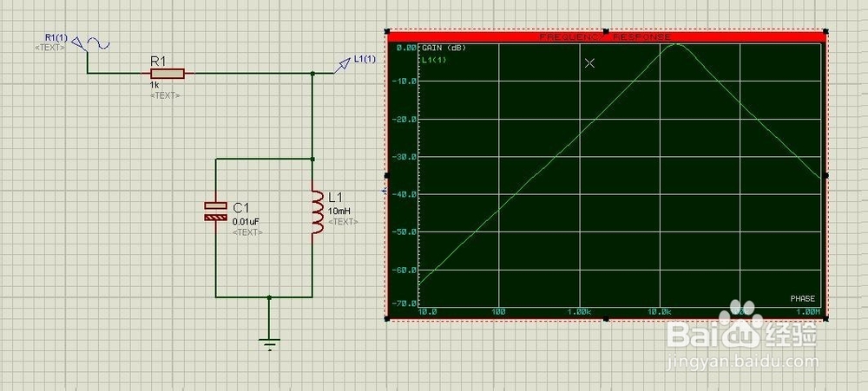Click the L1(1) probe label on the schematic
This screenshot has width=868, height=391.
(365, 59)
